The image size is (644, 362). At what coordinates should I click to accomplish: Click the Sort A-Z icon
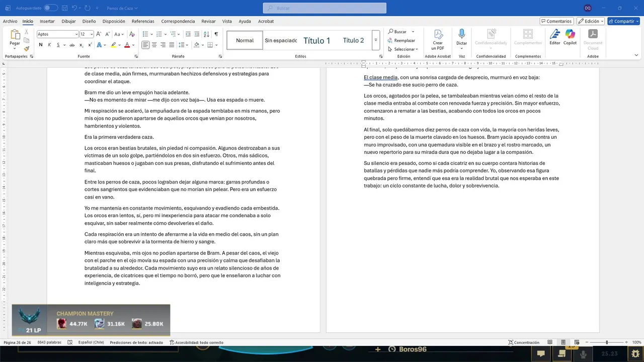coord(207,34)
